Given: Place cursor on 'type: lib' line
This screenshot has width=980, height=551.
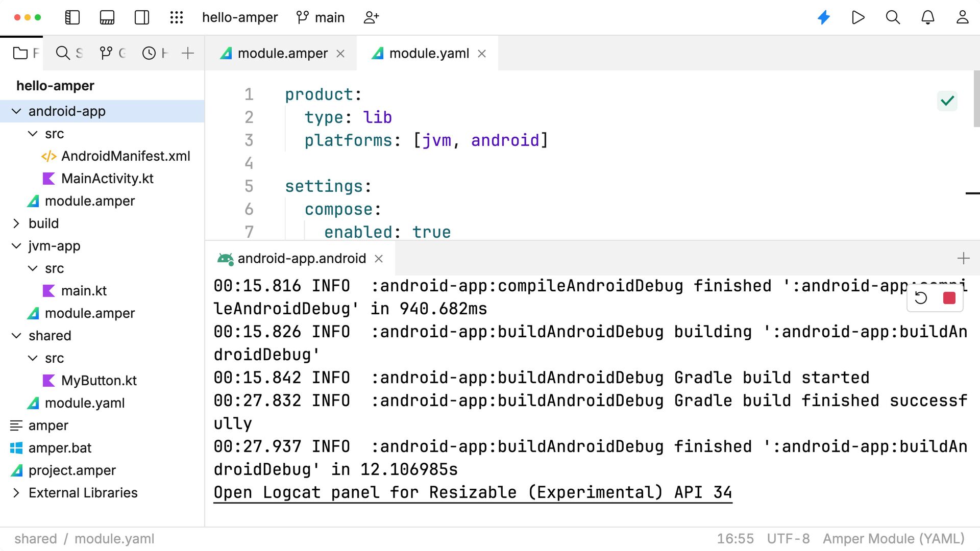Looking at the screenshot, I should 348,117.
